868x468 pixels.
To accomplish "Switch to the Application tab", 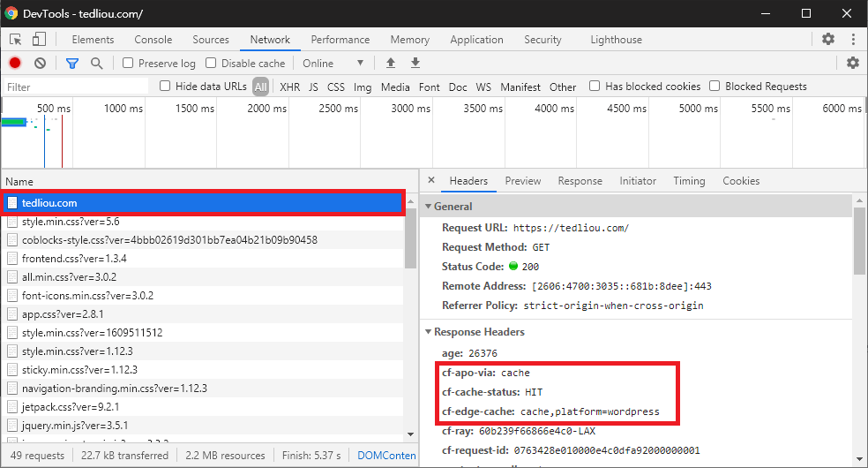I will pos(476,40).
